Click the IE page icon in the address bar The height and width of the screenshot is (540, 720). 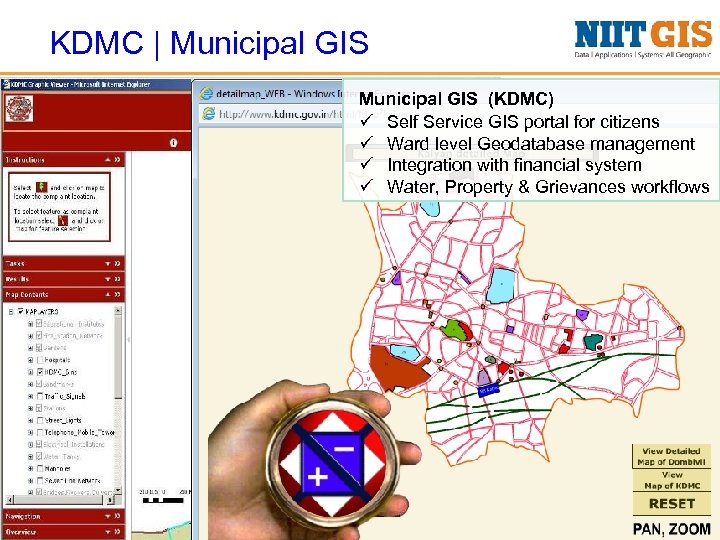209,113
